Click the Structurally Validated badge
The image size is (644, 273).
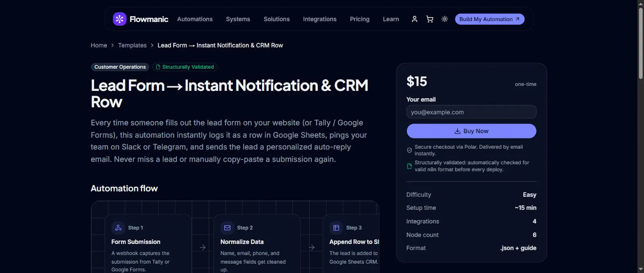185,67
